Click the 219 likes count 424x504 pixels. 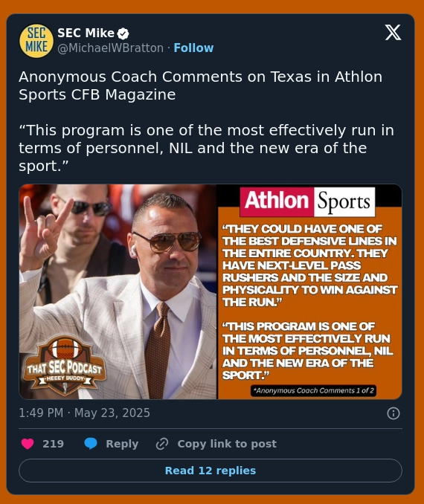coord(53,444)
